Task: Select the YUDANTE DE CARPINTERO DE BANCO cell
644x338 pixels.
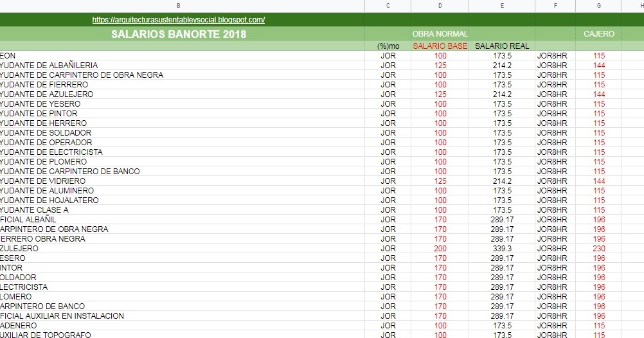Action: (x=182, y=172)
